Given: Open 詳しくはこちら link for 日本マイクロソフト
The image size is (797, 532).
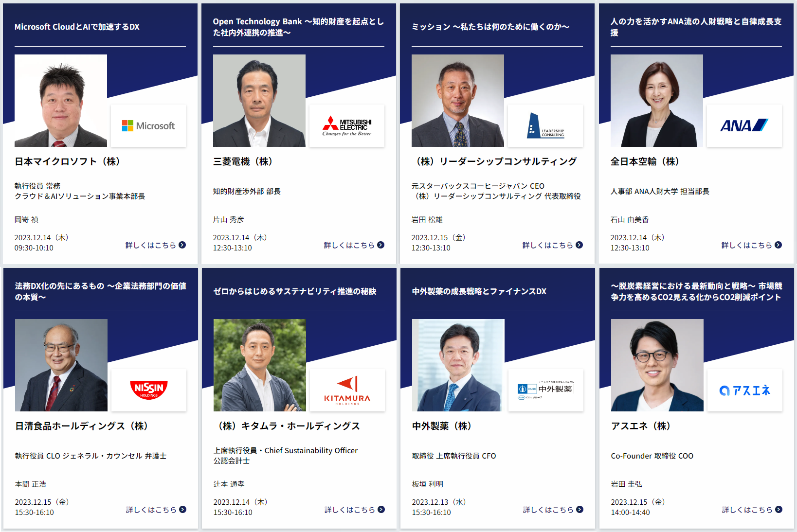Looking at the screenshot, I should pos(156,245).
